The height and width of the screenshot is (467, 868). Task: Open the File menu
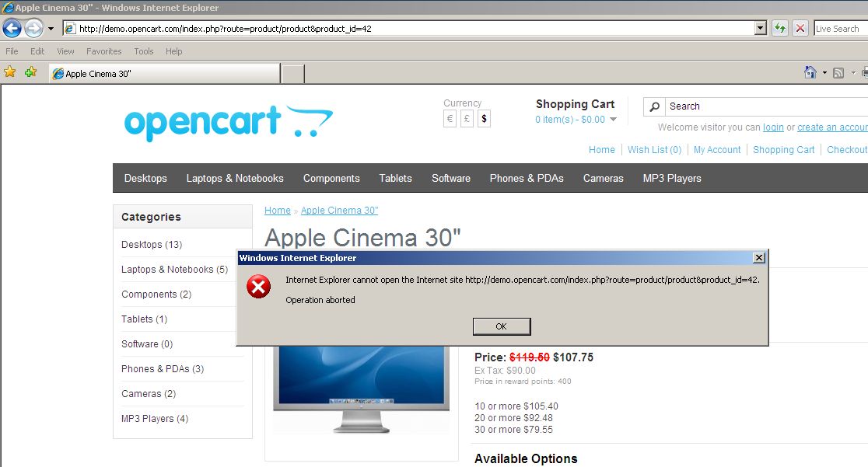click(x=12, y=51)
